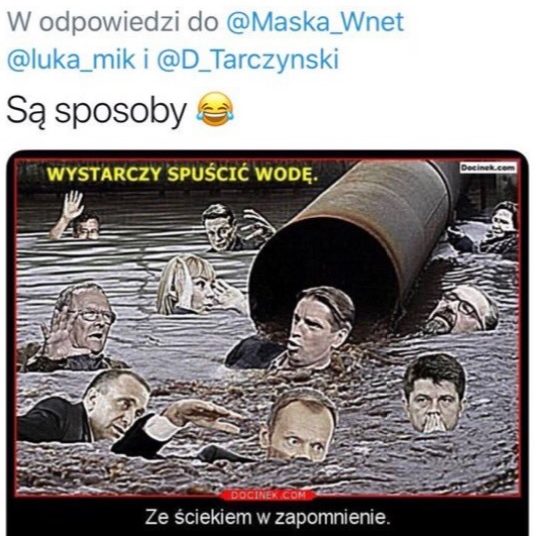The height and width of the screenshot is (536, 552).
Task: Click the bearded man with glasses beside the pipe
Action: [461, 311]
